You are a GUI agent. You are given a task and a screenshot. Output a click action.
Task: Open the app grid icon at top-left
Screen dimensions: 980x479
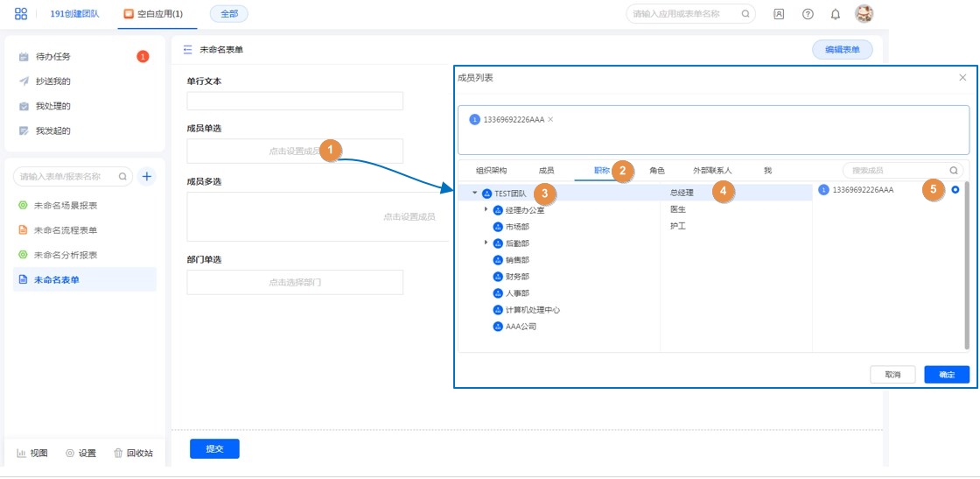pos(21,14)
